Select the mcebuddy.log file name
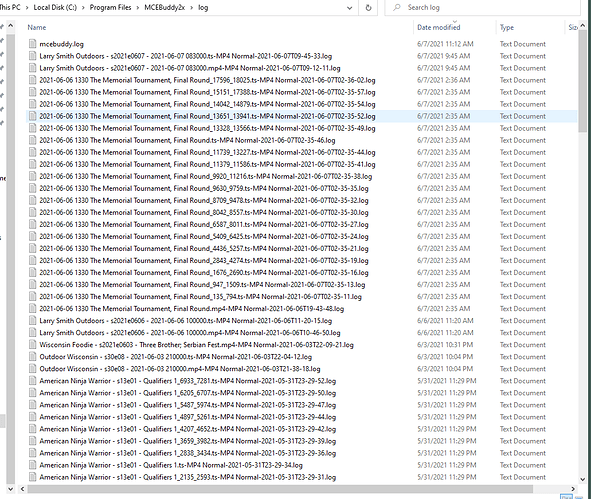Viewport: 591px width, 499px height. [x=61, y=44]
